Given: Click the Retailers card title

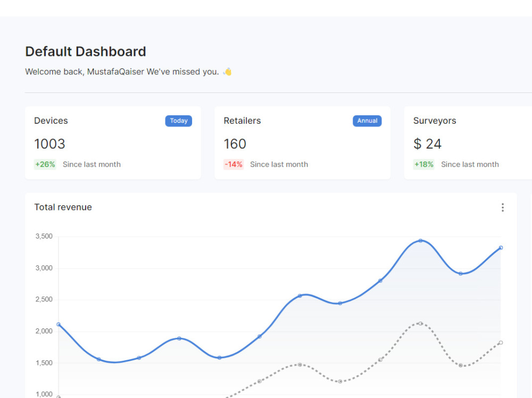Looking at the screenshot, I should [x=242, y=121].
